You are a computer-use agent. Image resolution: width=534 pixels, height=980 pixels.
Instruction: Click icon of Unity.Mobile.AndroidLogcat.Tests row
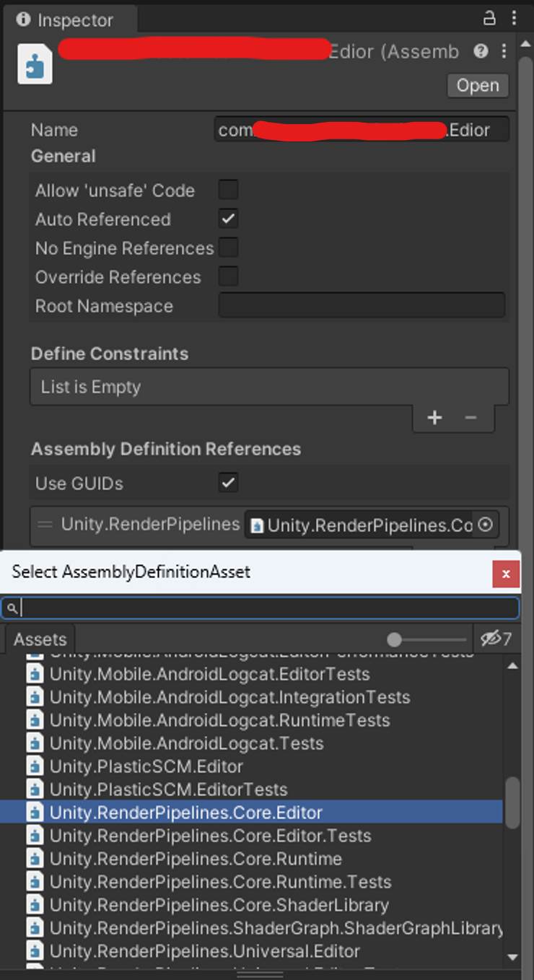tap(35, 743)
